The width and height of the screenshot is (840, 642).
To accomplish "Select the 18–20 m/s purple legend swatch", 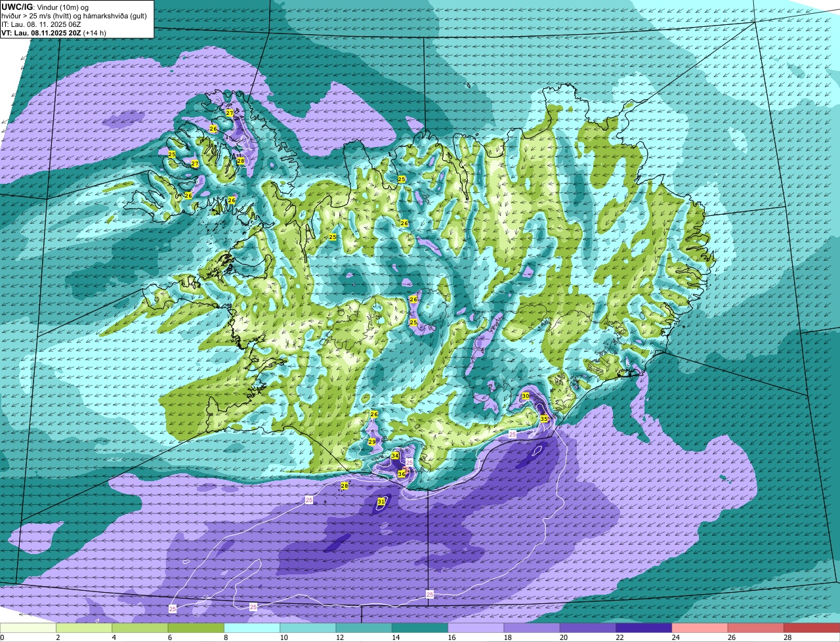I will pyautogui.click(x=532, y=628).
